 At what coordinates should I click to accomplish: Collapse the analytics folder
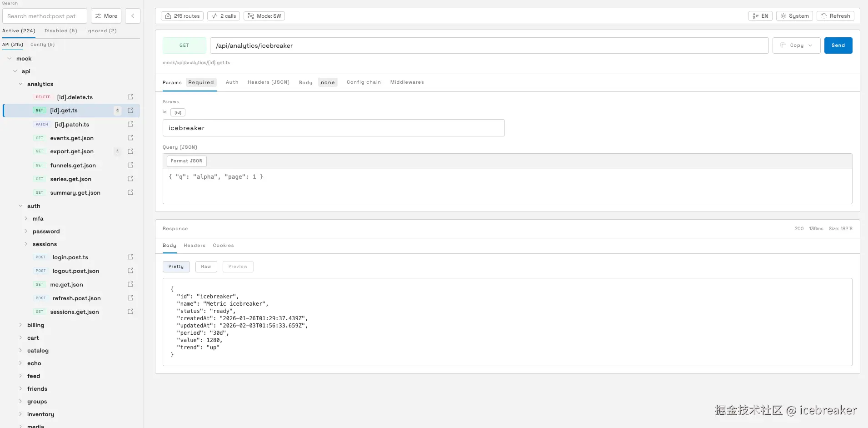(x=20, y=84)
